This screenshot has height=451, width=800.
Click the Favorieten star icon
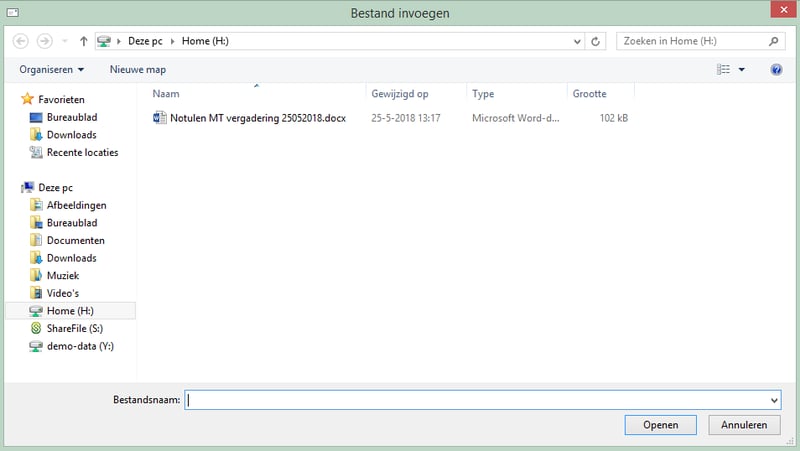click(x=28, y=99)
